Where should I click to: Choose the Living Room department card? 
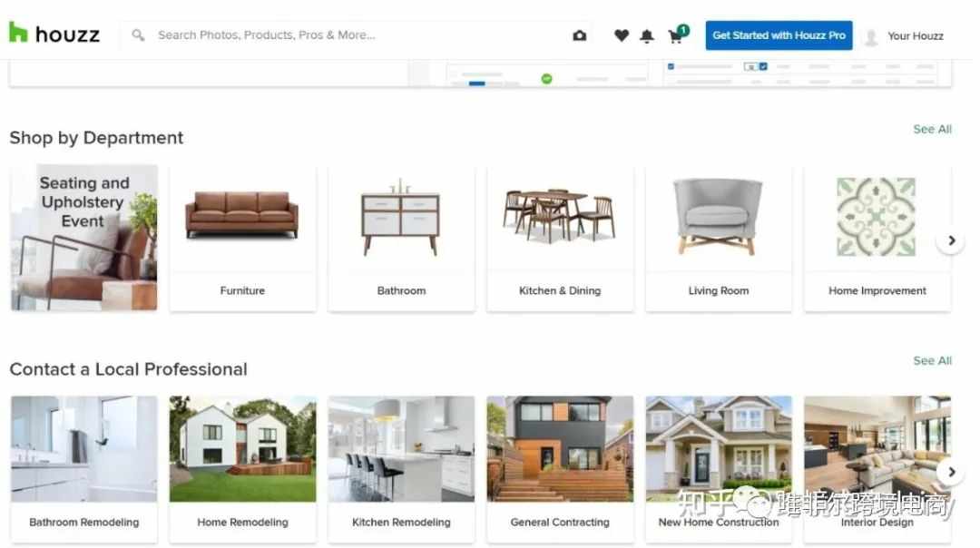[x=719, y=238]
